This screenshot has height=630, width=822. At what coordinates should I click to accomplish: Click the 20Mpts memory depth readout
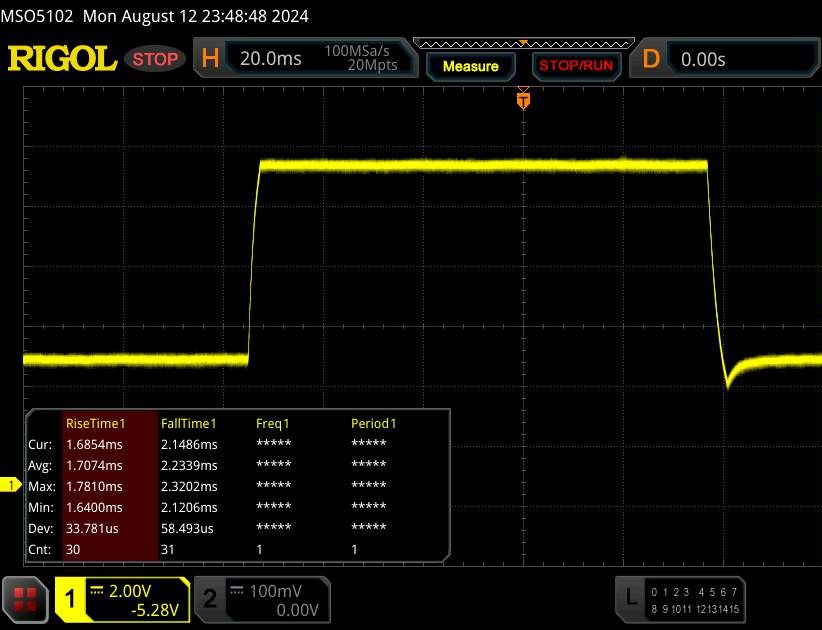[x=372, y=65]
